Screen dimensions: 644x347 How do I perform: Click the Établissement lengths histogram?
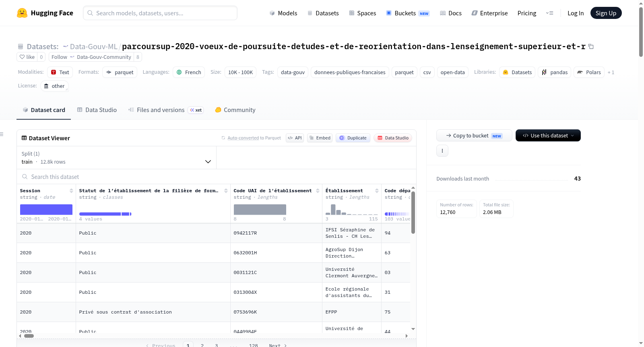352,210
